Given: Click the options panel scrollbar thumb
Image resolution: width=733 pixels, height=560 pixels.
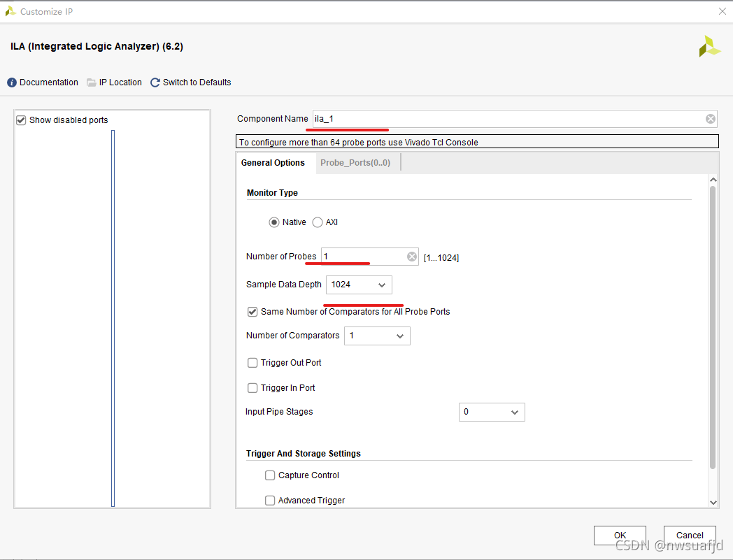Looking at the screenshot, I should (x=713, y=327).
